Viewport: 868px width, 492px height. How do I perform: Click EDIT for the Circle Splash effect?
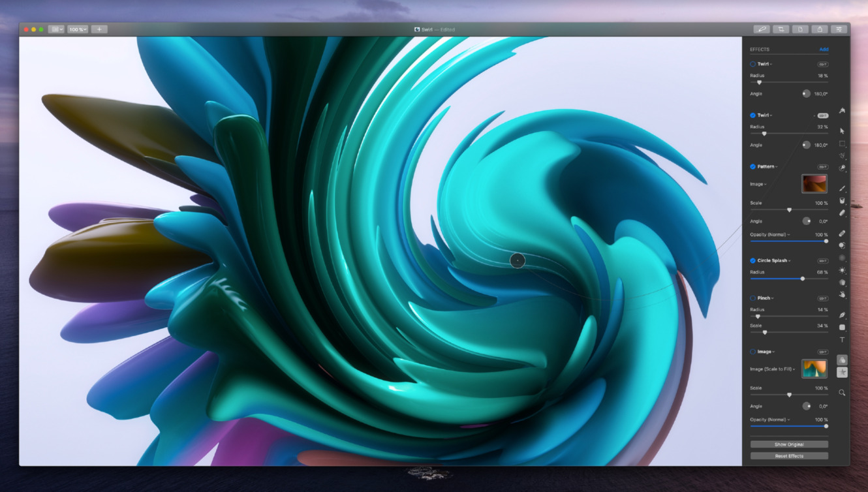tap(823, 261)
